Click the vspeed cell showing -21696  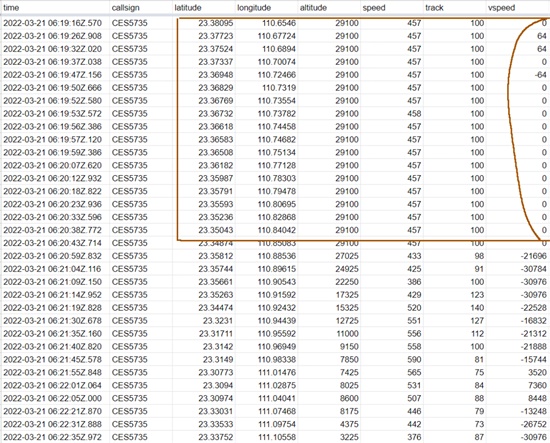(x=518, y=256)
